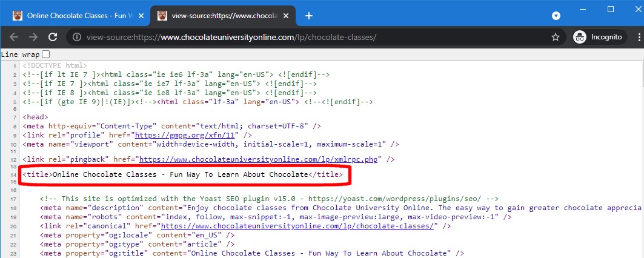The height and width of the screenshot is (258, 644).
Task: Click the 'if lt IE 7' comment line
Action: 176,74
